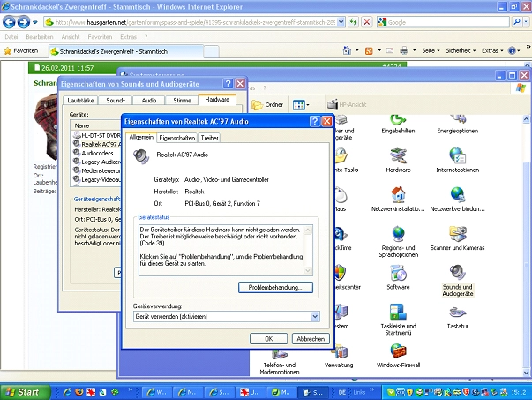Click the Internet Explorer back arrow
This screenshot has height=400, width=532.
[9, 23]
